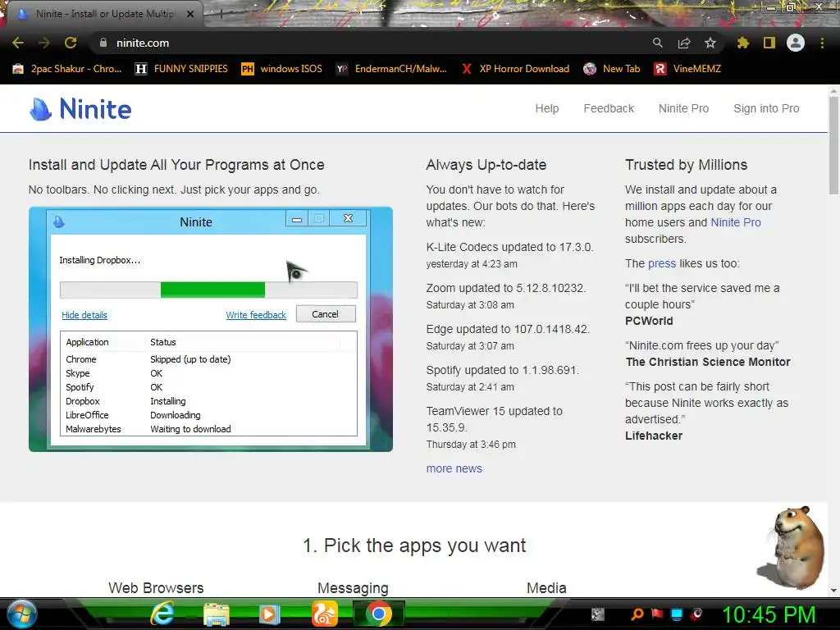Viewport: 840px width, 630px height.
Task: Click the Ninite logo
Action: (x=80, y=109)
